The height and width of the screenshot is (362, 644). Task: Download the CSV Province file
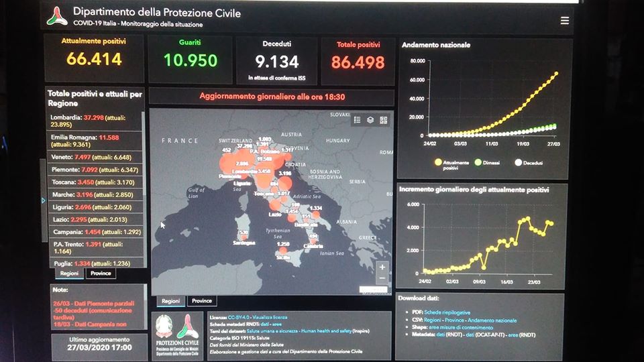pyautogui.click(x=454, y=320)
